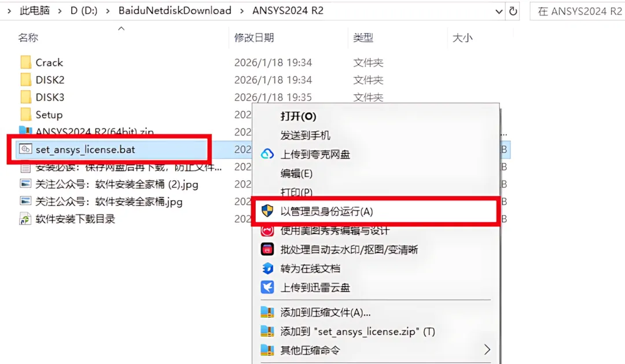The image size is (625, 364).
Task: Open the address bar history dropdown
Action: [x=499, y=12]
